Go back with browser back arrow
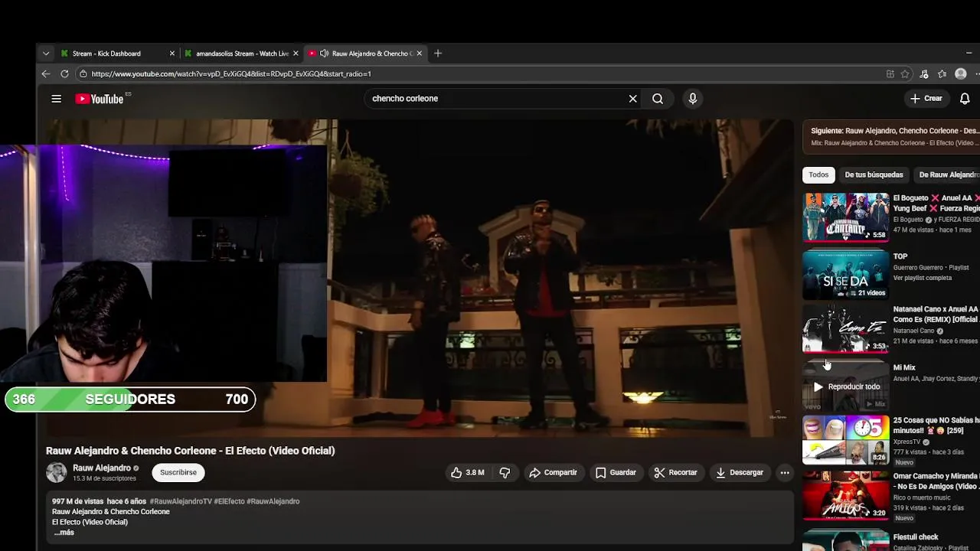Image resolution: width=980 pixels, height=551 pixels. point(46,74)
